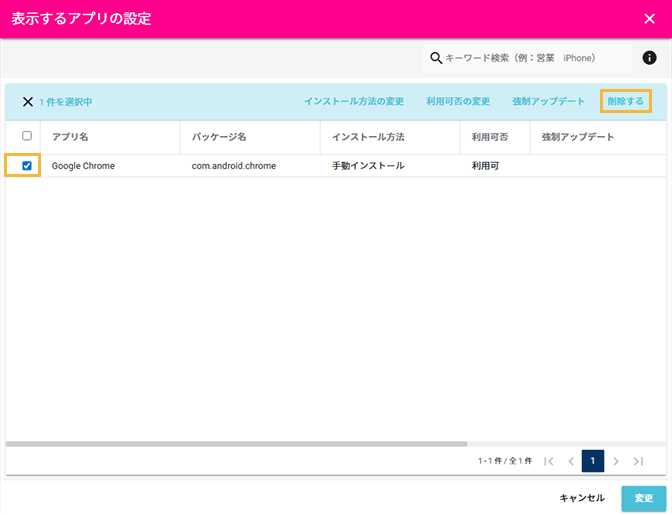The height and width of the screenshot is (515, 672).
Task: Click 強制アップデート action in blue bar
Action: 548,102
